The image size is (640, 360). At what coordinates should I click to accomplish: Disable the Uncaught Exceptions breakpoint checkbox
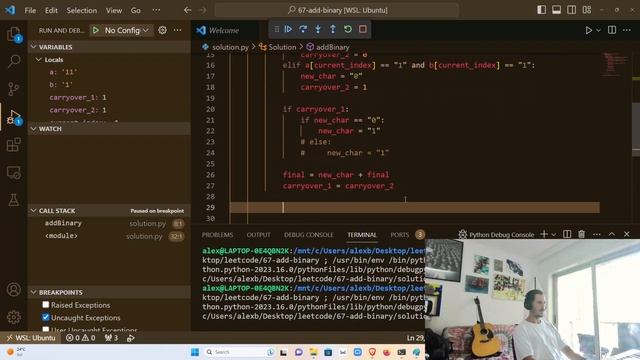46,317
